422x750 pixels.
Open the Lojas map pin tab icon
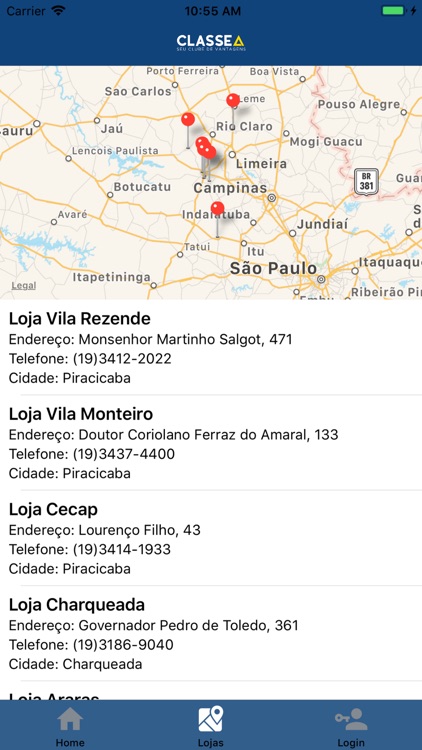(211, 718)
